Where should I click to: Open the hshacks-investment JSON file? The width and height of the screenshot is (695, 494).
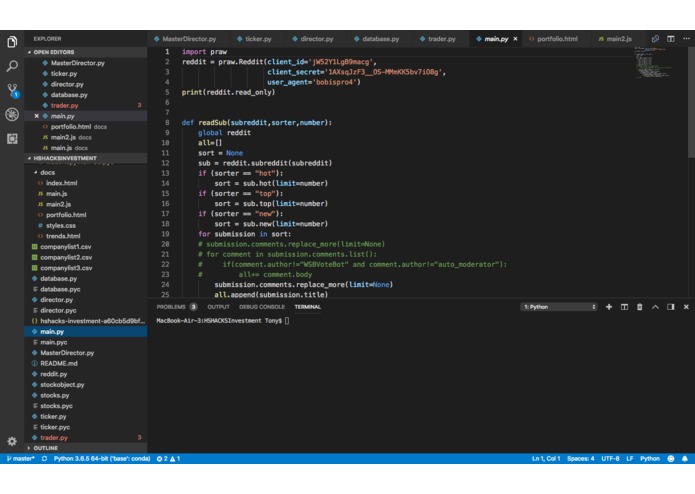click(x=86, y=321)
